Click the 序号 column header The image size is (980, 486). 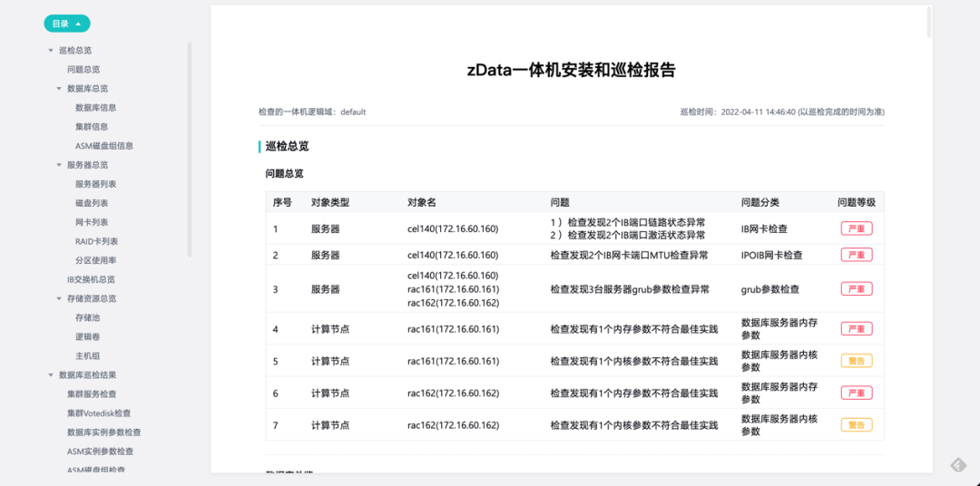coord(282,202)
